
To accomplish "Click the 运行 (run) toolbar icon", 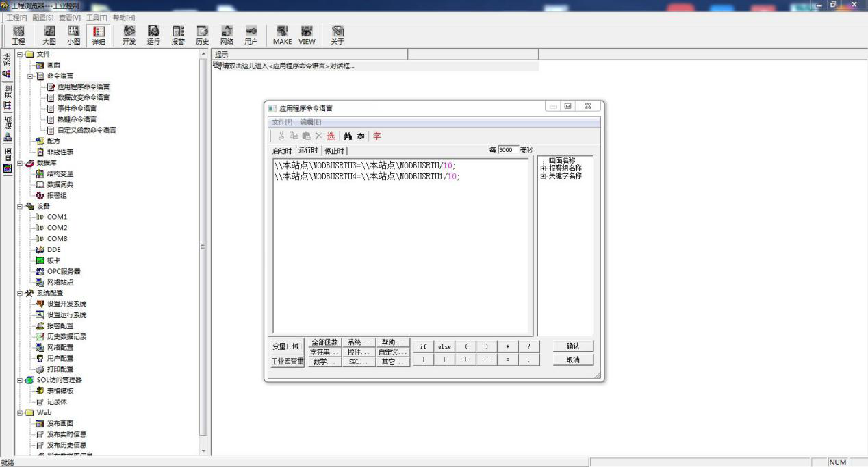I will pos(153,35).
